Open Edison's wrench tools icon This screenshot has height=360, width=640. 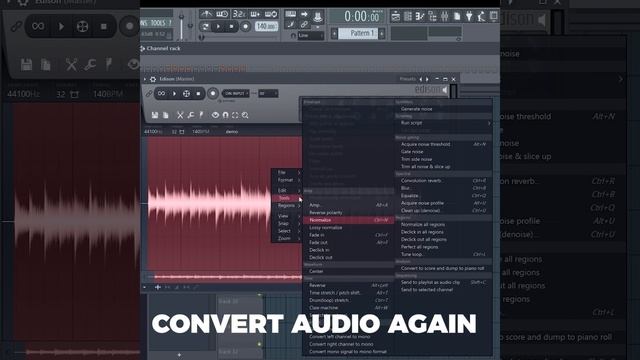coord(191,116)
